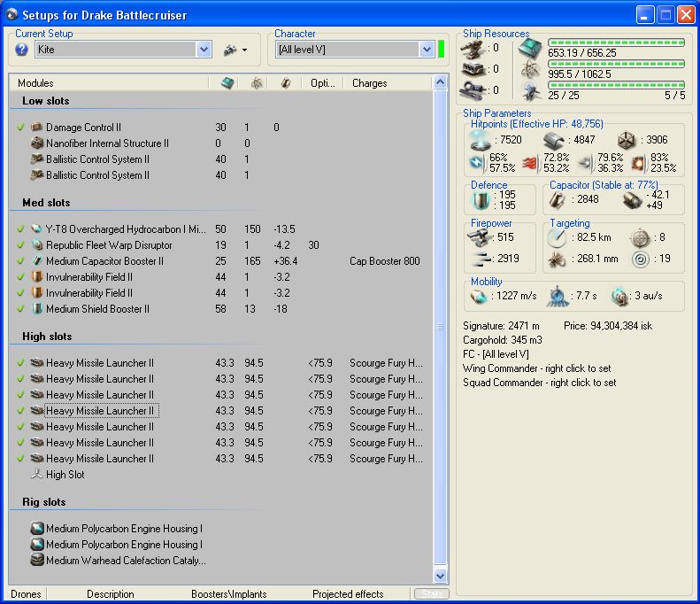Click Squad Commander right click to set
This screenshot has height=604, width=700.
pyautogui.click(x=539, y=383)
